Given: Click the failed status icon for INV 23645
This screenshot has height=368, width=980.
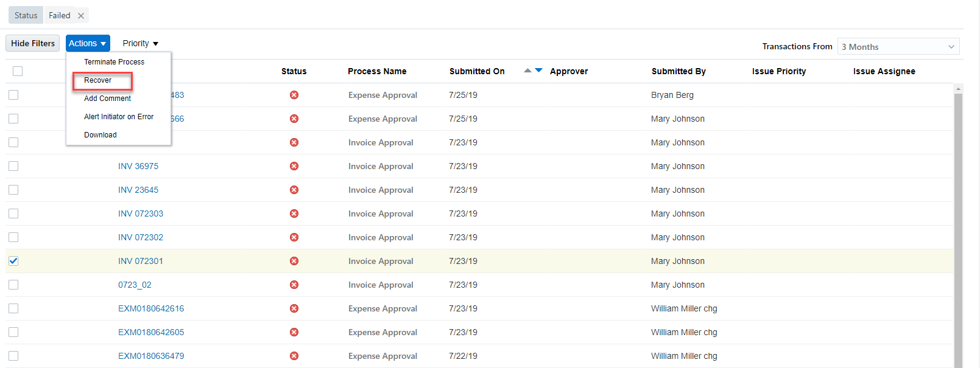Looking at the screenshot, I should pyautogui.click(x=294, y=190).
